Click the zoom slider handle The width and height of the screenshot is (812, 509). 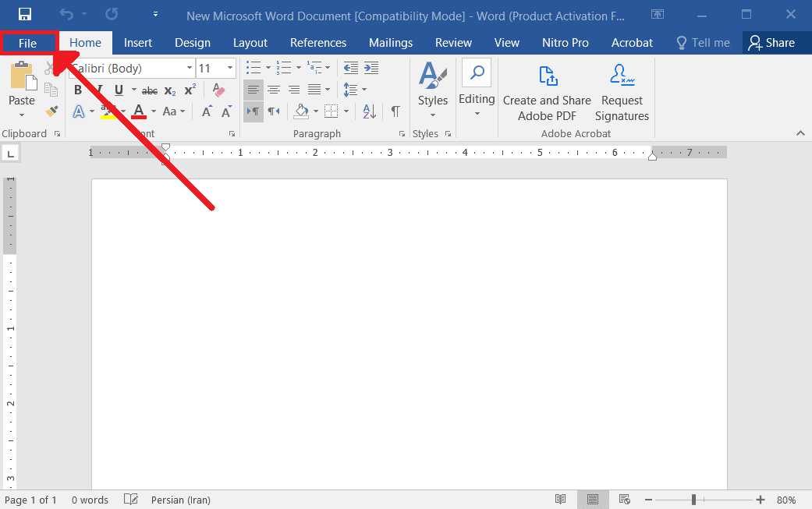click(693, 500)
